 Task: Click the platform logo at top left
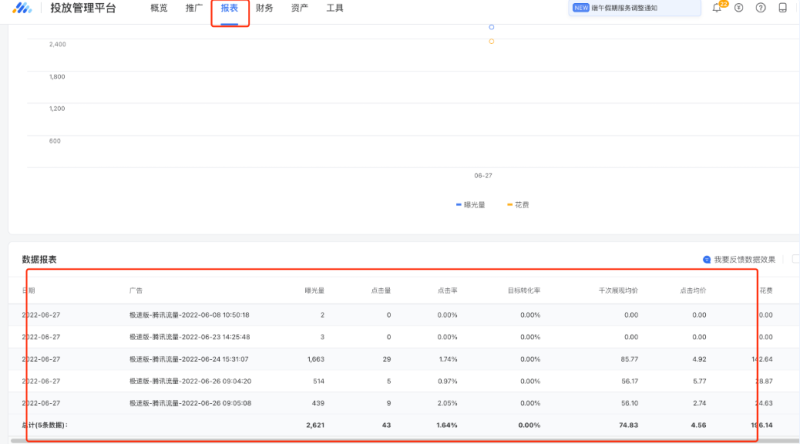(22, 8)
